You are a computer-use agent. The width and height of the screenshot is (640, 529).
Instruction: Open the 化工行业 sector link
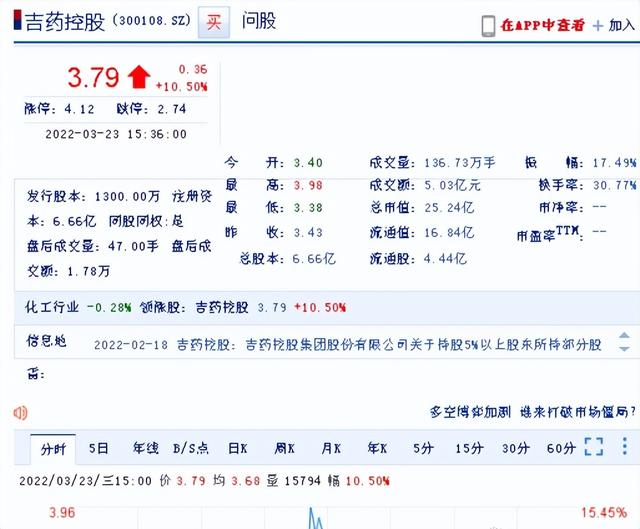tap(52, 307)
